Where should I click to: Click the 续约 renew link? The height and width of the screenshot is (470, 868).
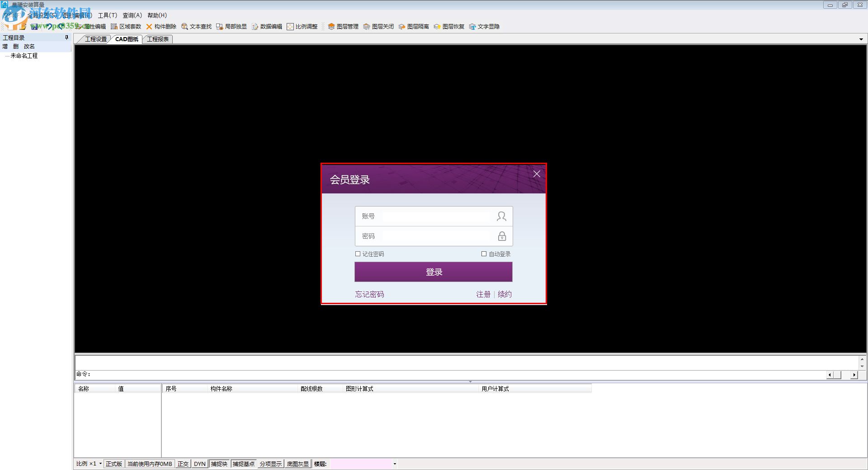(x=505, y=294)
